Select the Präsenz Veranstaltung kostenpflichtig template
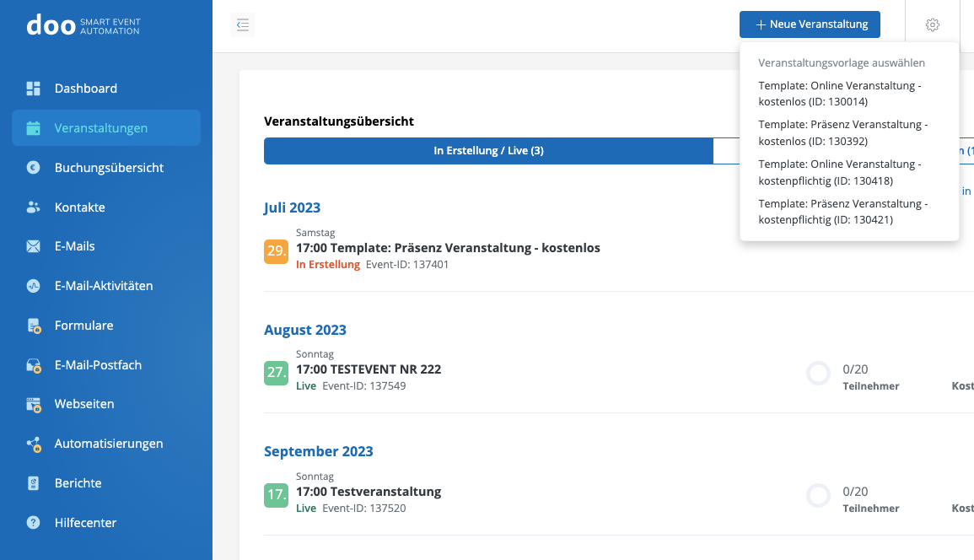Viewport: 974px width, 560px height. (x=842, y=212)
